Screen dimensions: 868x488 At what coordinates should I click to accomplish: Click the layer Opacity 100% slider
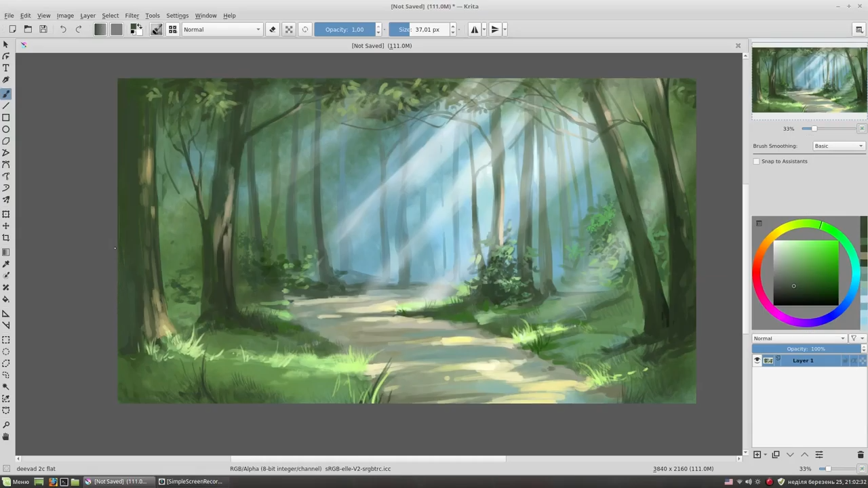coord(806,349)
